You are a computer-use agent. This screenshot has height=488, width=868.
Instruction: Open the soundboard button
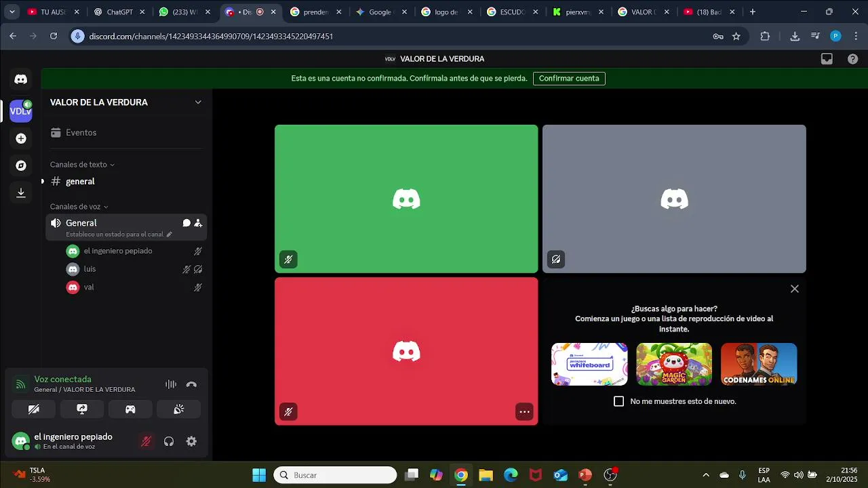click(x=178, y=409)
